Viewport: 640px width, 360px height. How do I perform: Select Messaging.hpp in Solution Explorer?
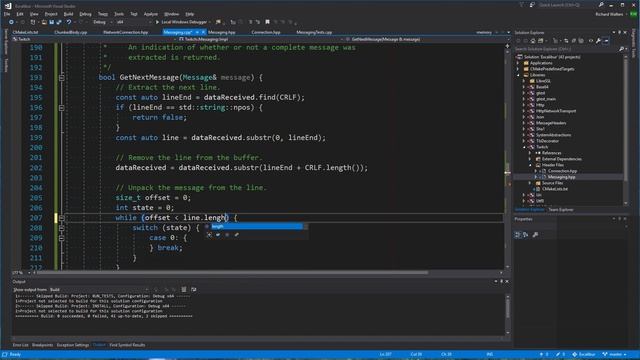pos(561,177)
